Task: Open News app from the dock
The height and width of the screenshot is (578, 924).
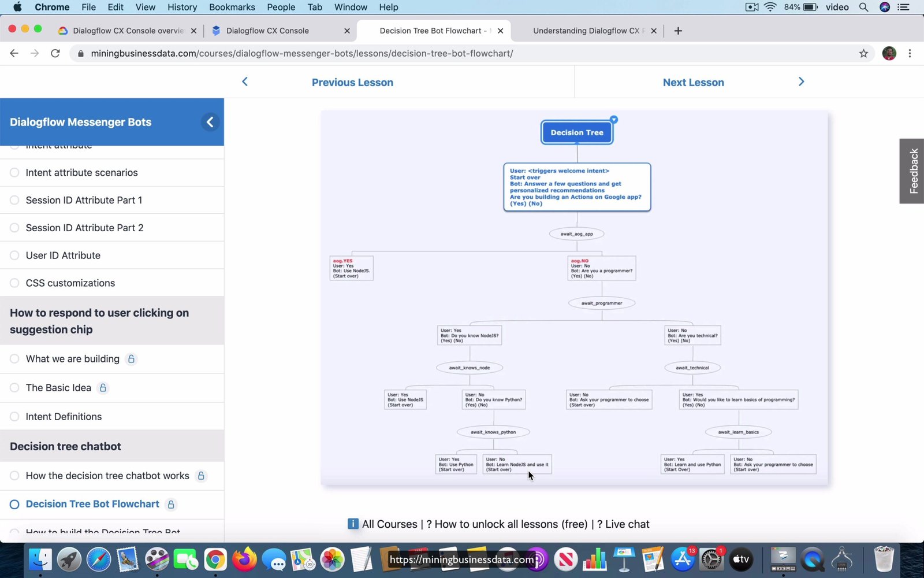Action: pyautogui.click(x=566, y=559)
